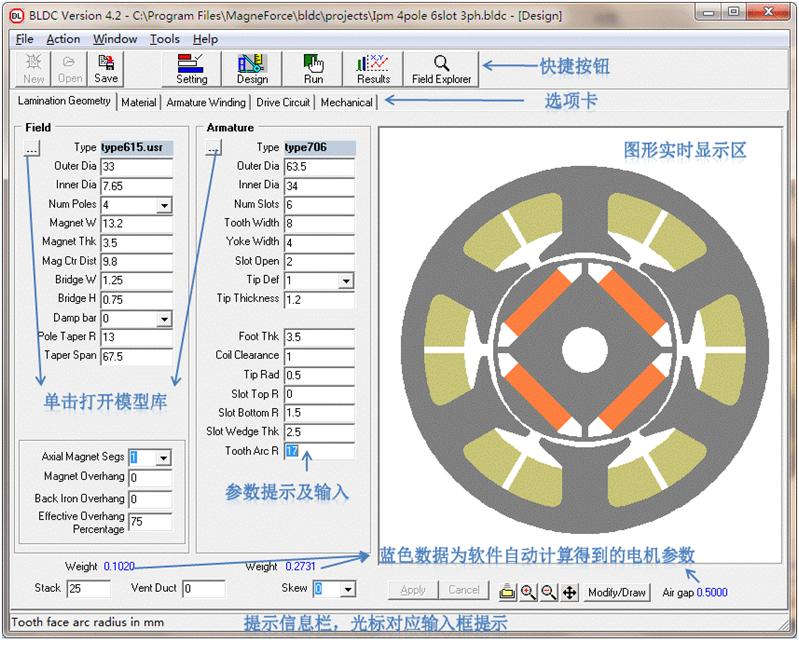Viewport: 799px width, 657px height.
Task: Click the Modify/Draw button
Action: [x=617, y=592]
